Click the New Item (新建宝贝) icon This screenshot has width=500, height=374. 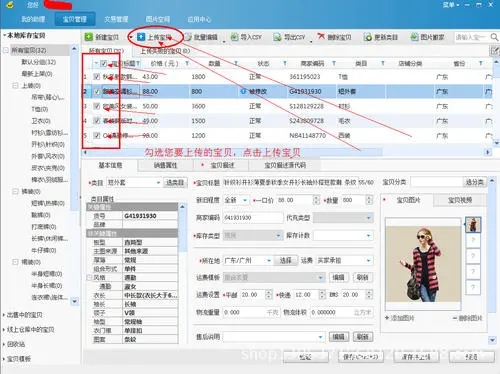pos(89,37)
